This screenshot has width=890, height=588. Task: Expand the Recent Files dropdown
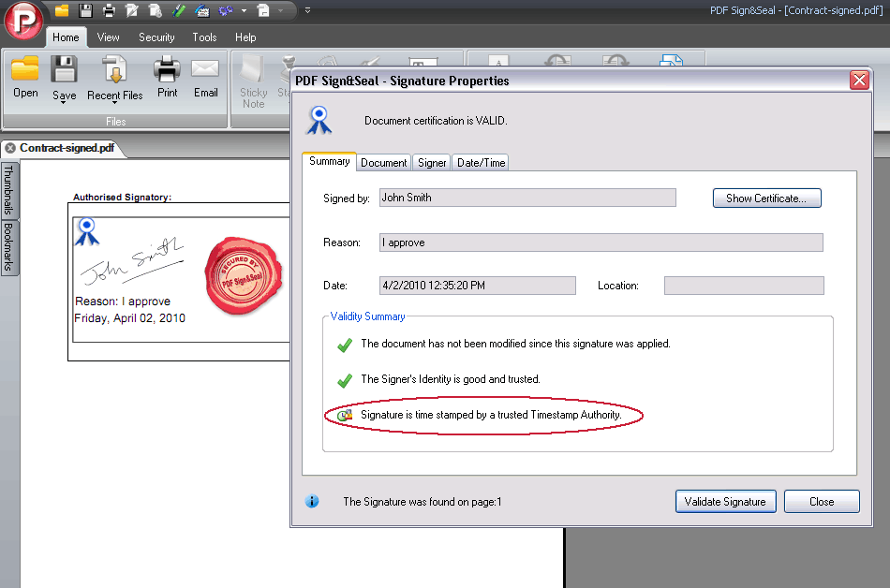coord(115,103)
